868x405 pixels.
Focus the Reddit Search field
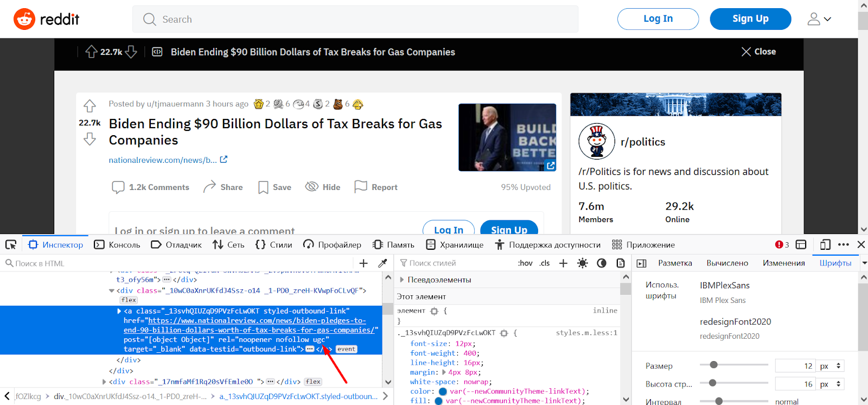(355, 20)
